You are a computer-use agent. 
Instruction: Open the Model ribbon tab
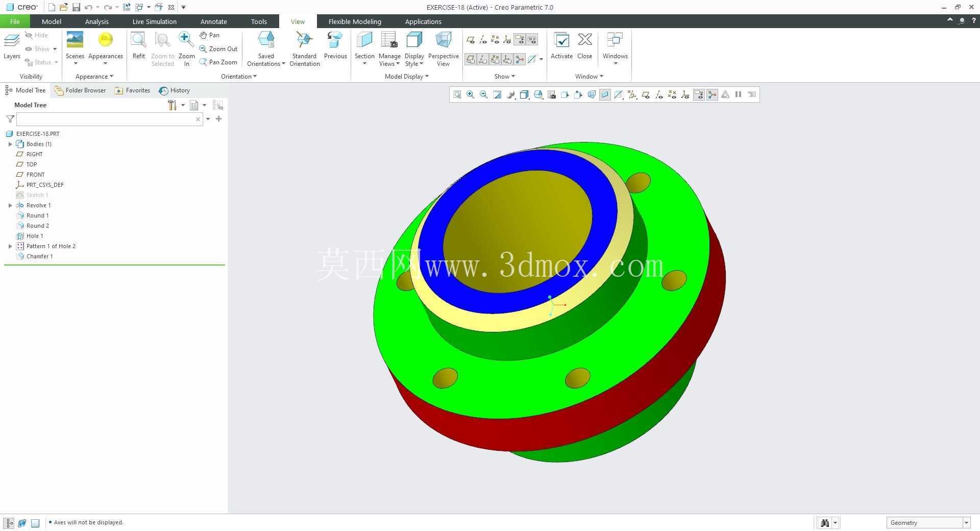(52, 21)
